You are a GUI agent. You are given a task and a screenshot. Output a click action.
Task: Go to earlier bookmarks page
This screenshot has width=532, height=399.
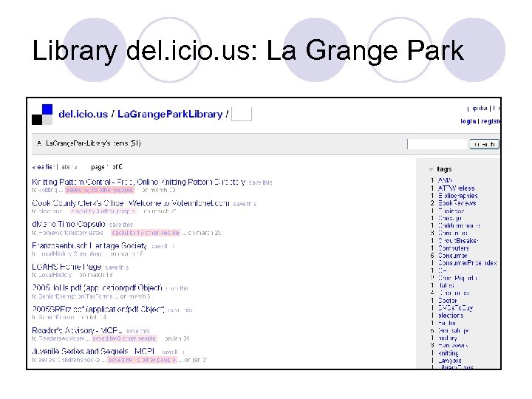44,167
